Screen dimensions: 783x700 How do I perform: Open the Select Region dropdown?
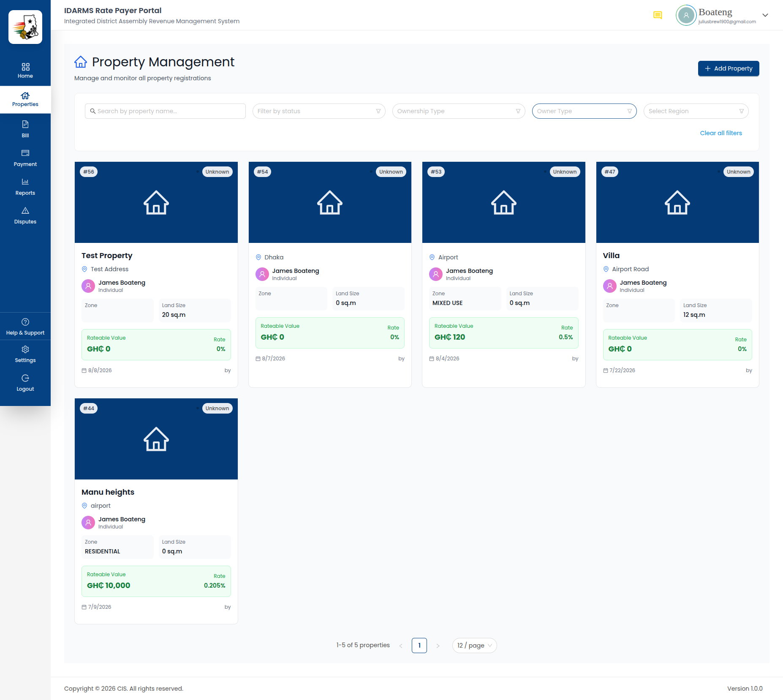[696, 111]
